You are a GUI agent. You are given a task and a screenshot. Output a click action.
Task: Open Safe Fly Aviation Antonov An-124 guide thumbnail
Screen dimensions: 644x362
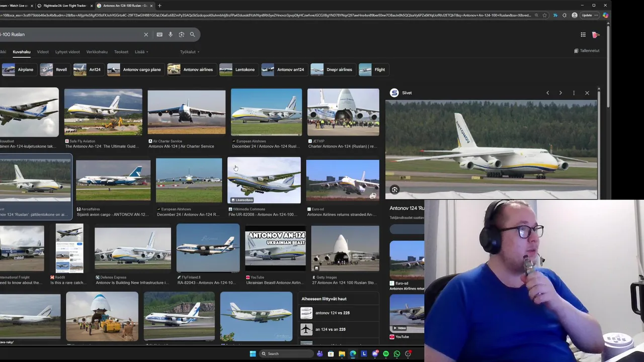103,112
